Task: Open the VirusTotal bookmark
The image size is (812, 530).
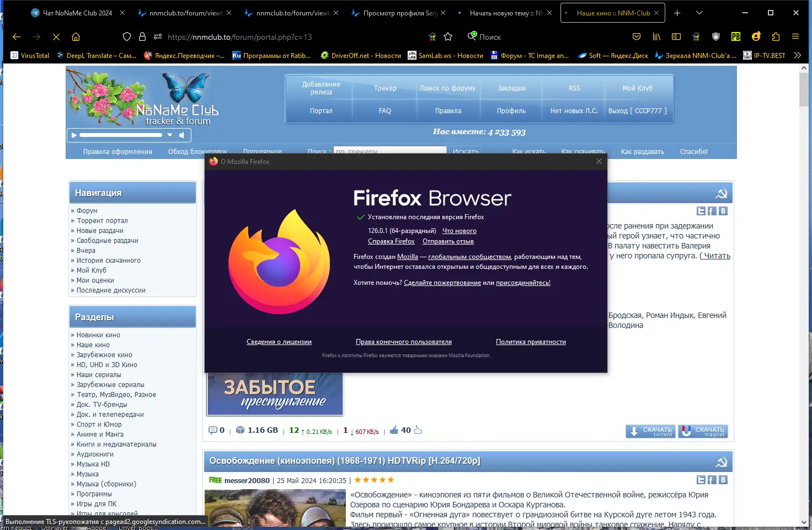Action: point(30,55)
